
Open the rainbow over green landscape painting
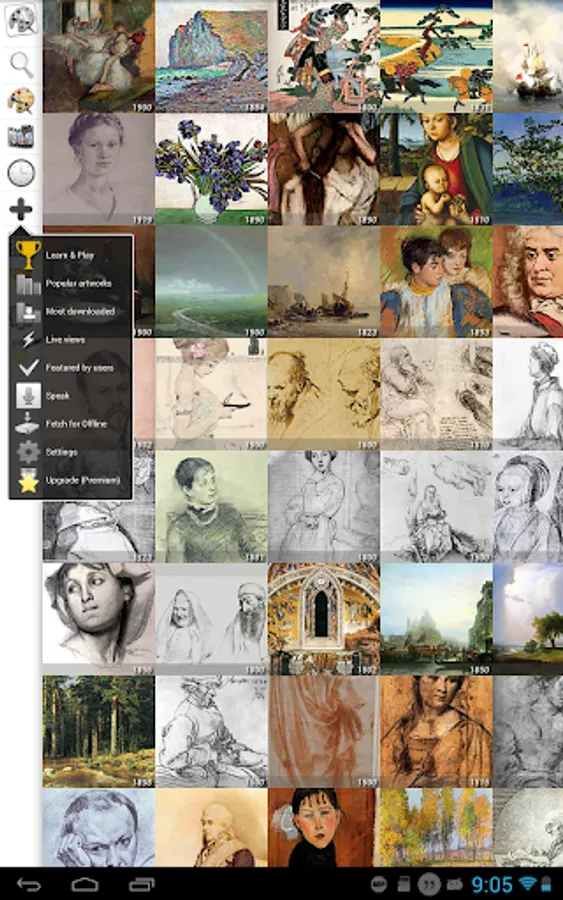pyautogui.click(x=211, y=281)
